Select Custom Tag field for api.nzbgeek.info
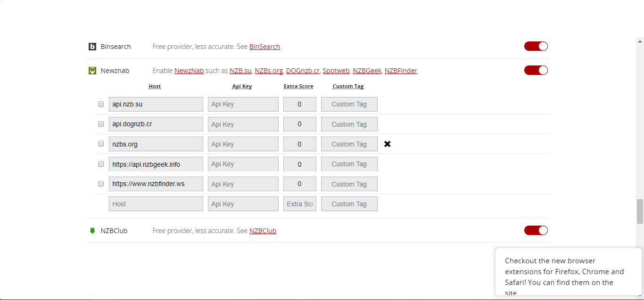644x300 pixels. tap(349, 164)
